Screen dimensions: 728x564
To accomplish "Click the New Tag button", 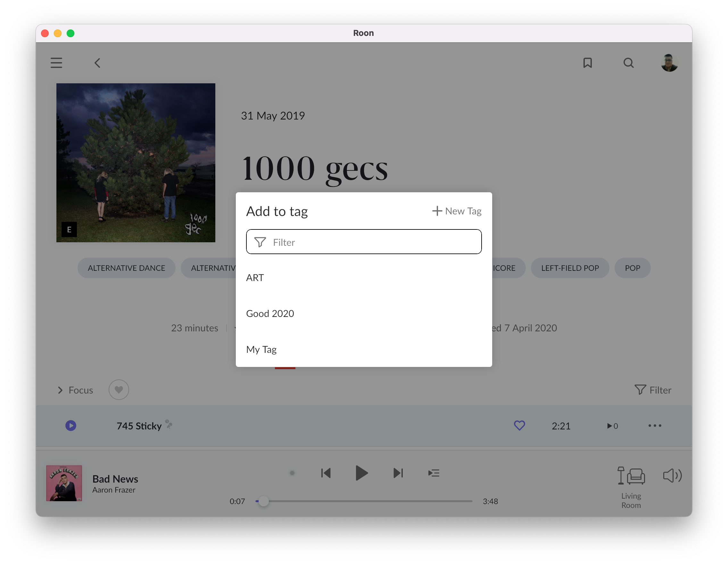I will (457, 211).
